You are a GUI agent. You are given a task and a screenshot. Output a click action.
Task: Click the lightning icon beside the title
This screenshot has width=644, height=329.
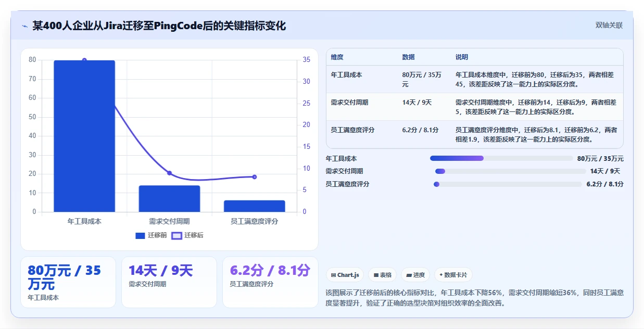click(x=24, y=26)
